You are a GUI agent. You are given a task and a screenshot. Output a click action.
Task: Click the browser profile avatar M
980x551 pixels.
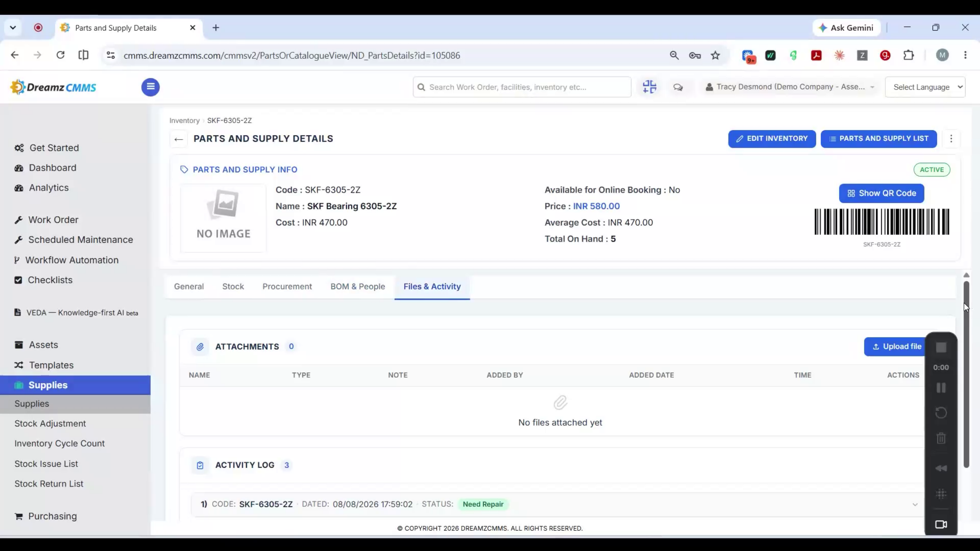[x=942, y=55]
